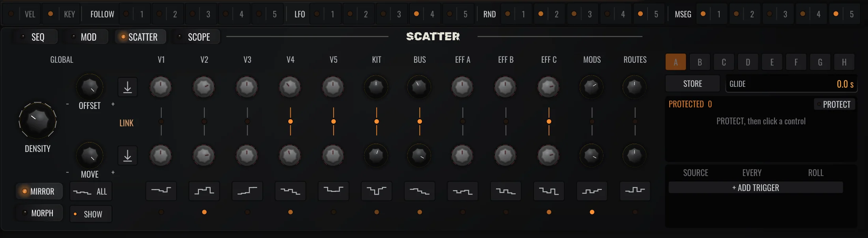Select scatter snapshot B
This screenshot has height=238, width=868.
700,62
